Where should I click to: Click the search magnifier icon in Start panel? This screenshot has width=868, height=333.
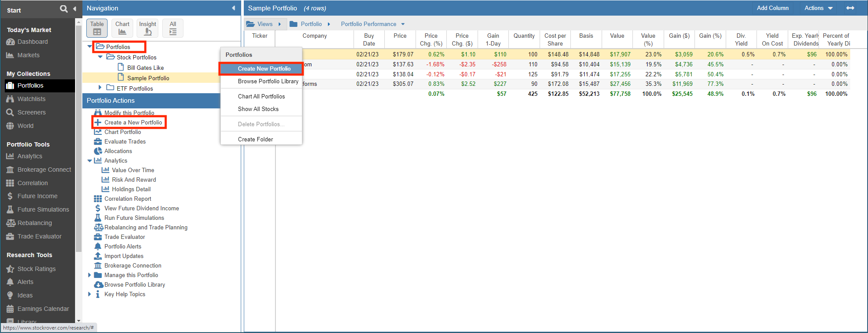(x=64, y=9)
